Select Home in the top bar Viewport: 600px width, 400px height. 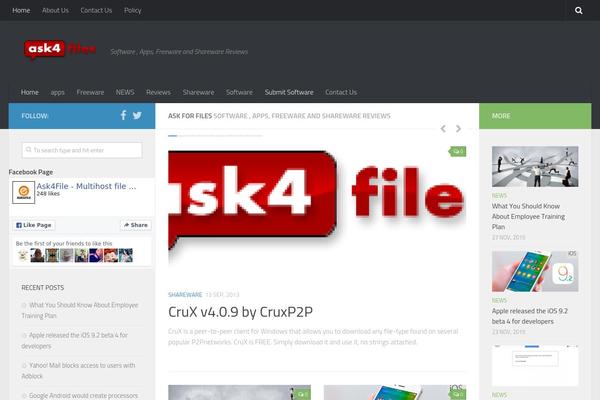click(x=21, y=10)
